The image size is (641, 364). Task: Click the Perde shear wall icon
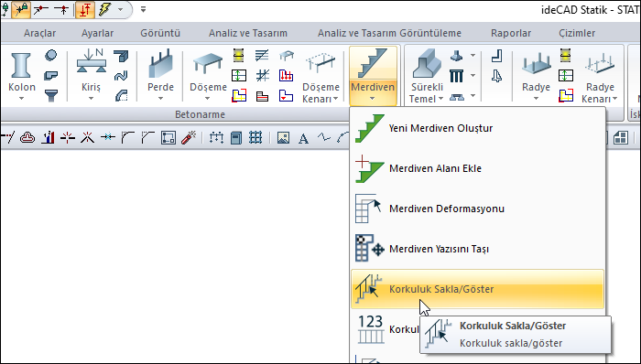pyautogui.click(x=160, y=64)
